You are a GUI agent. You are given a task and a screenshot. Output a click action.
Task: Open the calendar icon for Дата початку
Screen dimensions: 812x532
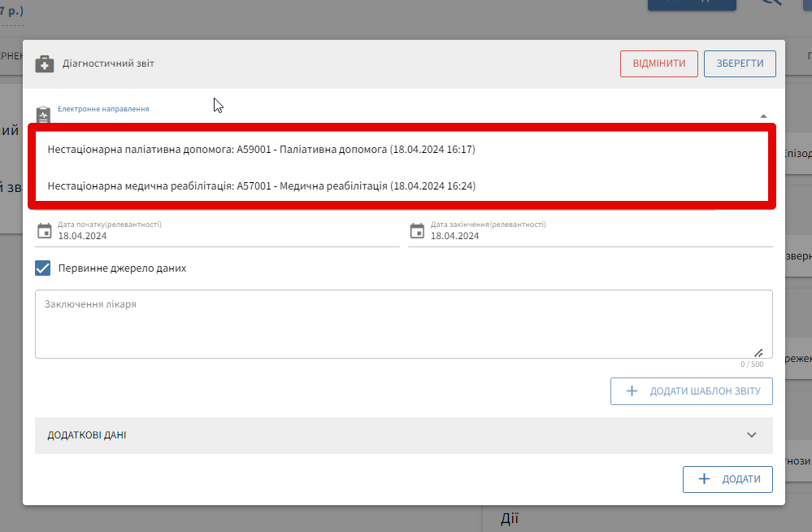[45, 230]
